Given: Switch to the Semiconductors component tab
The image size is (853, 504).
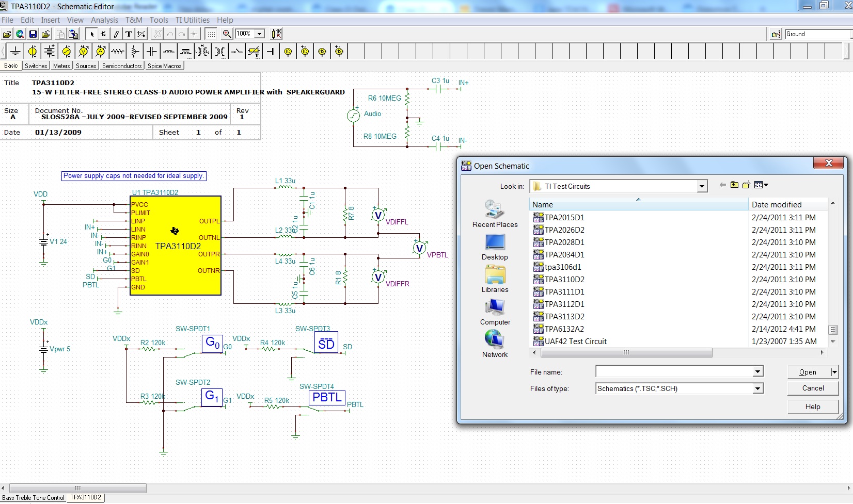Looking at the screenshot, I should pyautogui.click(x=122, y=66).
